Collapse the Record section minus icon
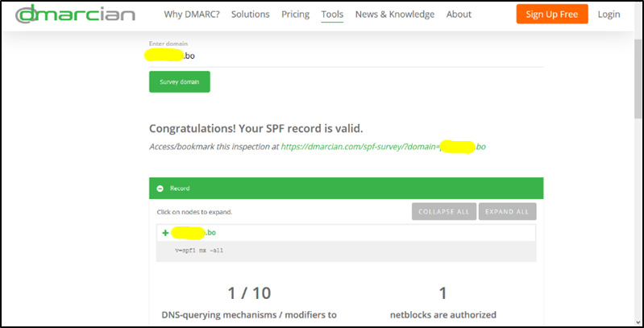Image resolution: width=644 pixels, height=328 pixels. [160, 189]
